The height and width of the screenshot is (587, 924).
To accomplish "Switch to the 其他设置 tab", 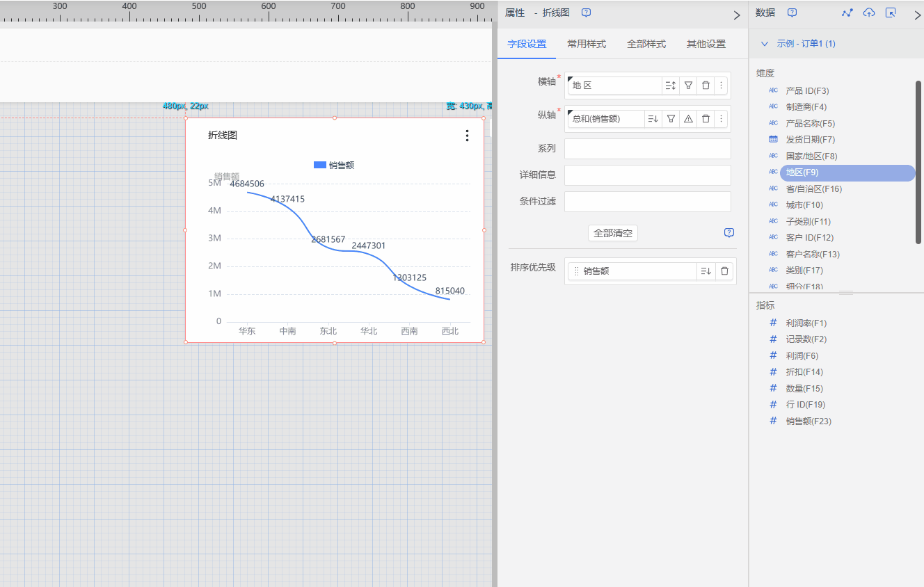I will 706,44.
